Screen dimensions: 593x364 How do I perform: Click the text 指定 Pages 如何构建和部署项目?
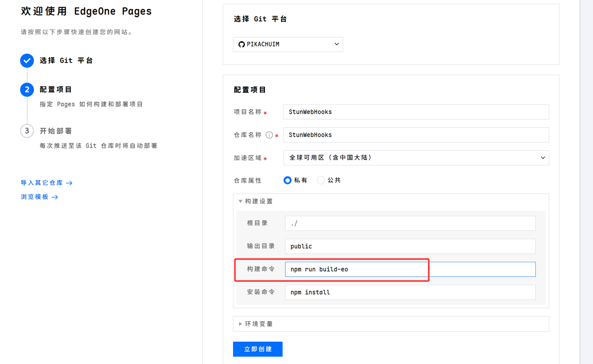pyautogui.click(x=91, y=104)
